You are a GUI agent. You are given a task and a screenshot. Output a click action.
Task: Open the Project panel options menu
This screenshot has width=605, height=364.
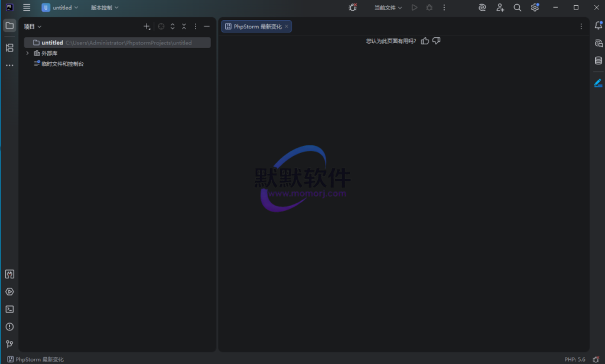click(195, 26)
